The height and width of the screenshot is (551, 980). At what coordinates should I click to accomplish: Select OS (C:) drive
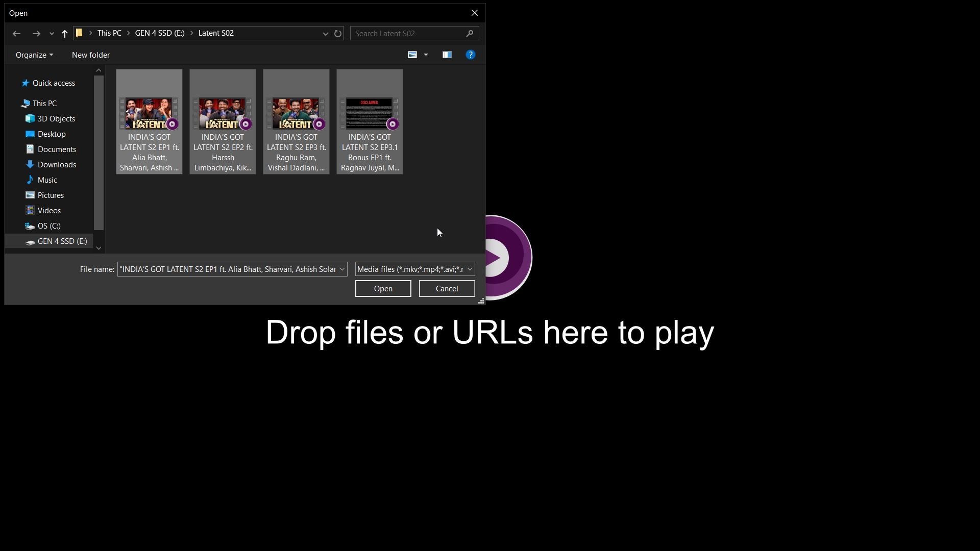click(43, 226)
